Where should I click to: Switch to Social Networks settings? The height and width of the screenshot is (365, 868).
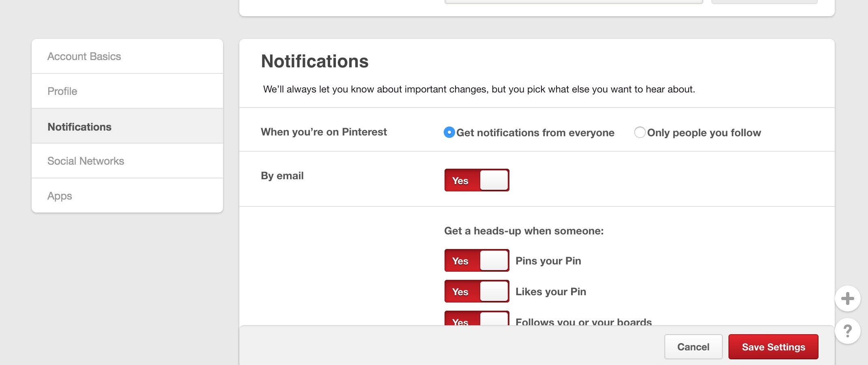coord(86,161)
